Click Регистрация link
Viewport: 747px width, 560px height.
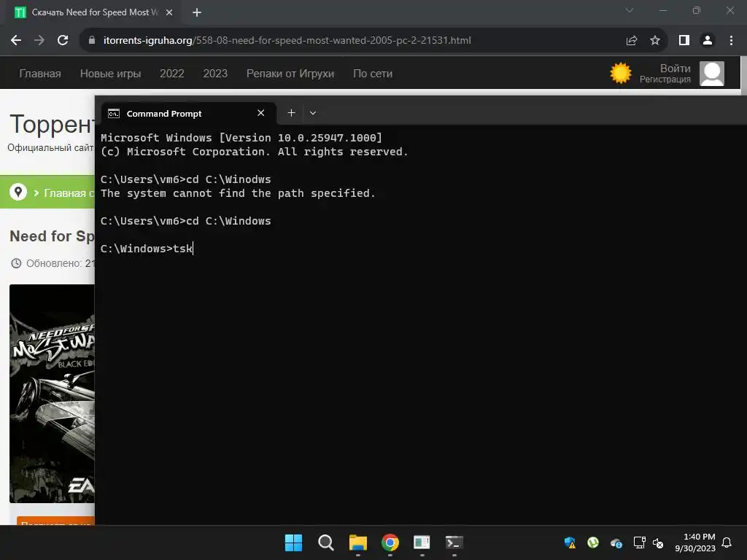(x=665, y=79)
